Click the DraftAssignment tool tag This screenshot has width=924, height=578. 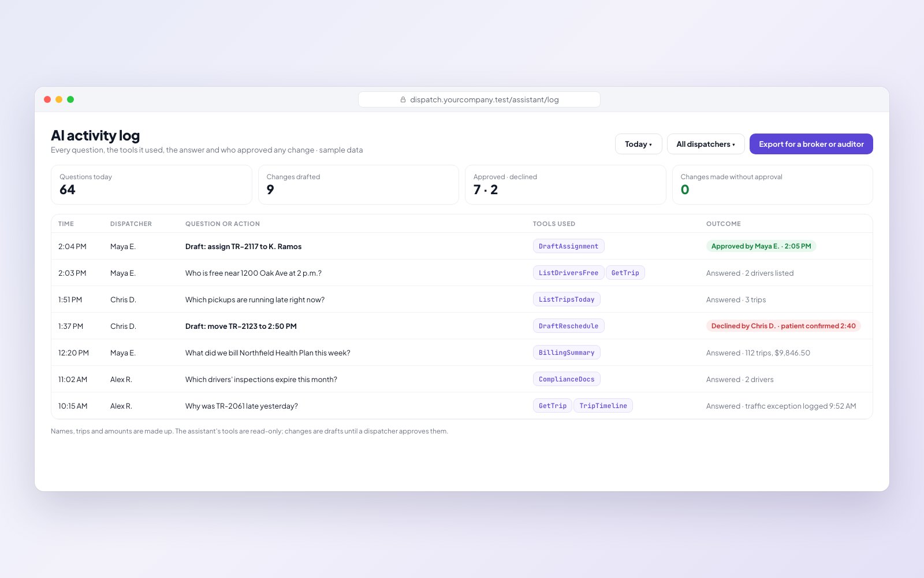[569, 246]
